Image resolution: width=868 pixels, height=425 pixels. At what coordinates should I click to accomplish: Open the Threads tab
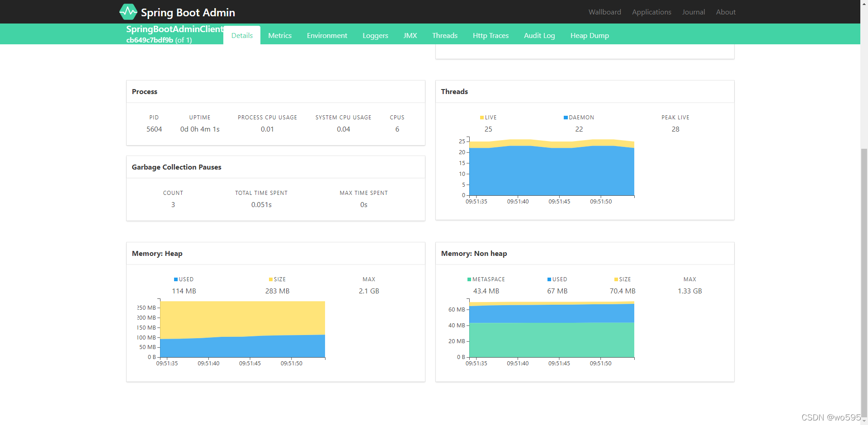point(445,35)
